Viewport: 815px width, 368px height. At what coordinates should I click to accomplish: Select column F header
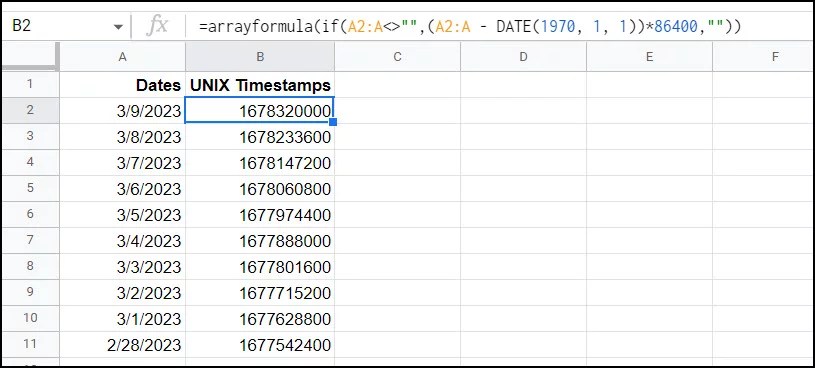click(763, 57)
